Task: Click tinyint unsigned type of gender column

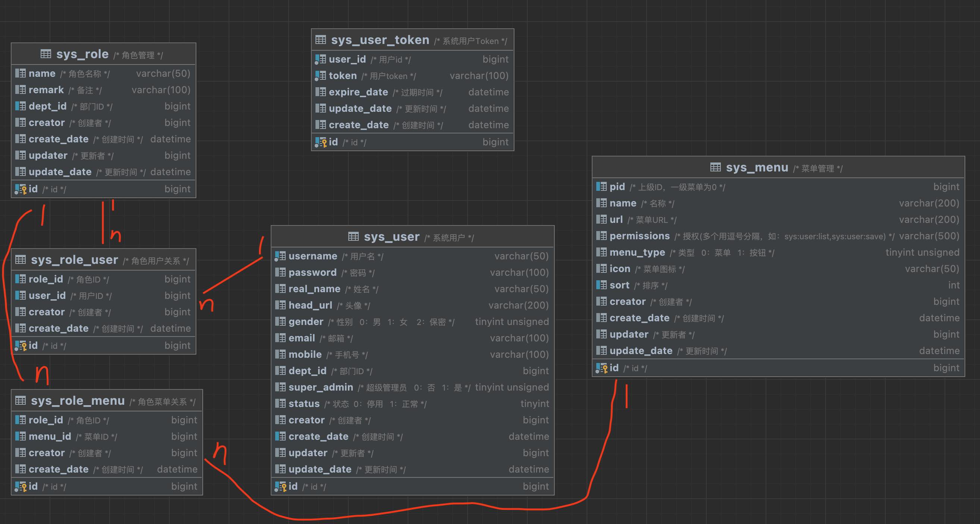Action: (x=512, y=321)
